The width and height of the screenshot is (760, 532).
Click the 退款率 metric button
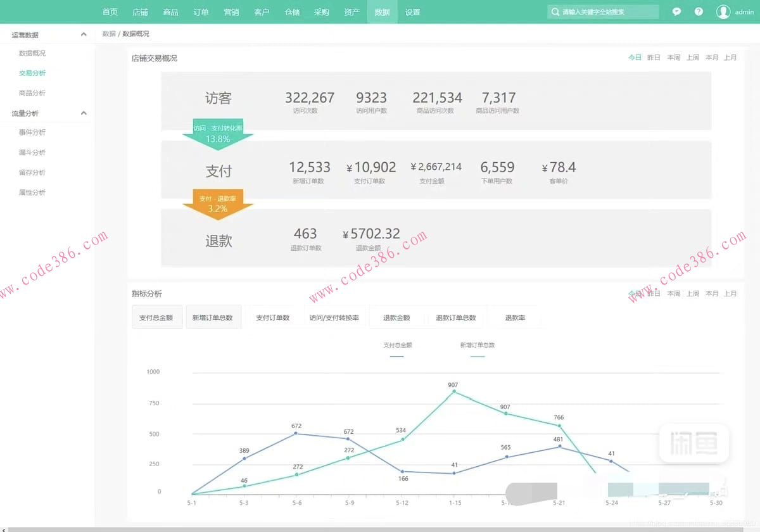point(514,317)
